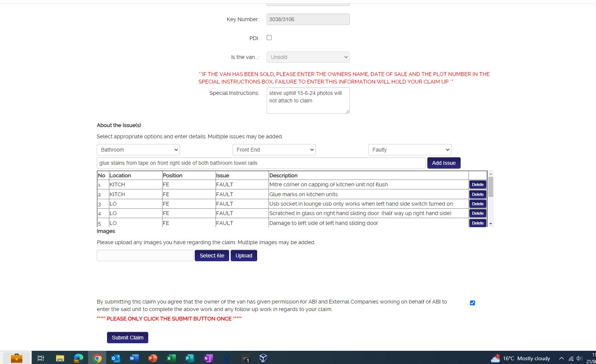Delete issue 5 about sliding door damage
This screenshot has height=364, width=596.
478,223
